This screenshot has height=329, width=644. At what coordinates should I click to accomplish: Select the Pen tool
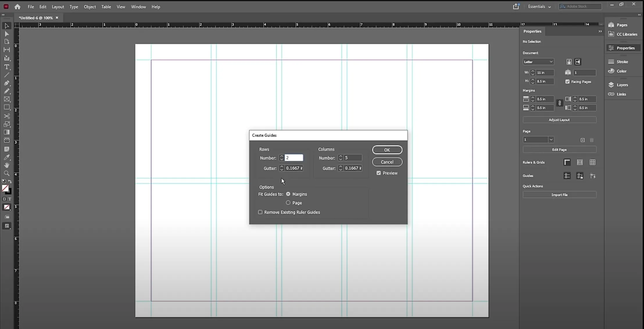7,83
